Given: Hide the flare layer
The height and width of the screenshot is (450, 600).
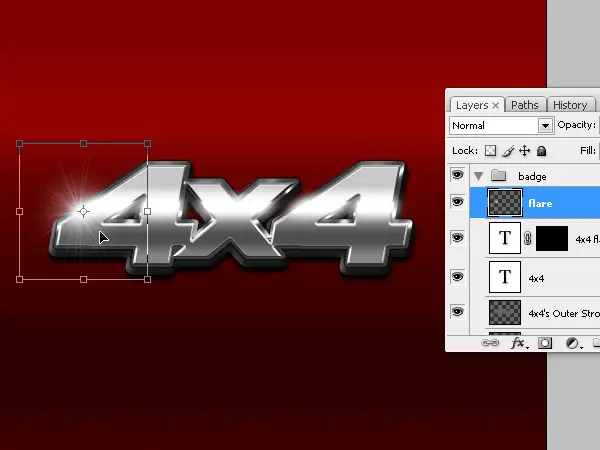Looking at the screenshot, I should coord(457,202).
